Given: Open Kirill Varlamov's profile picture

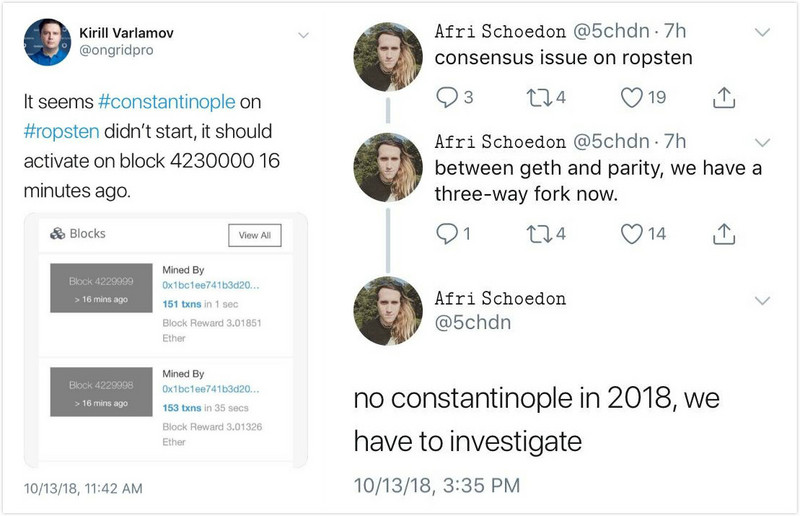Looking at the screenshot, I should [47, 42].
